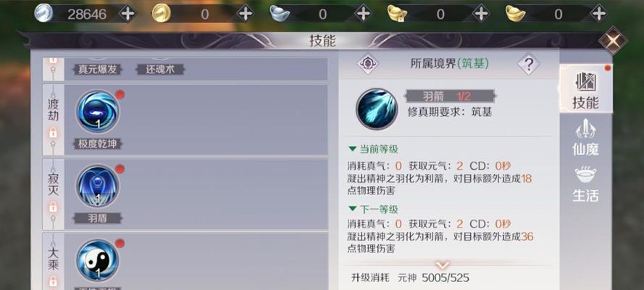Click the realm emblem beside 所属境界

368,64
